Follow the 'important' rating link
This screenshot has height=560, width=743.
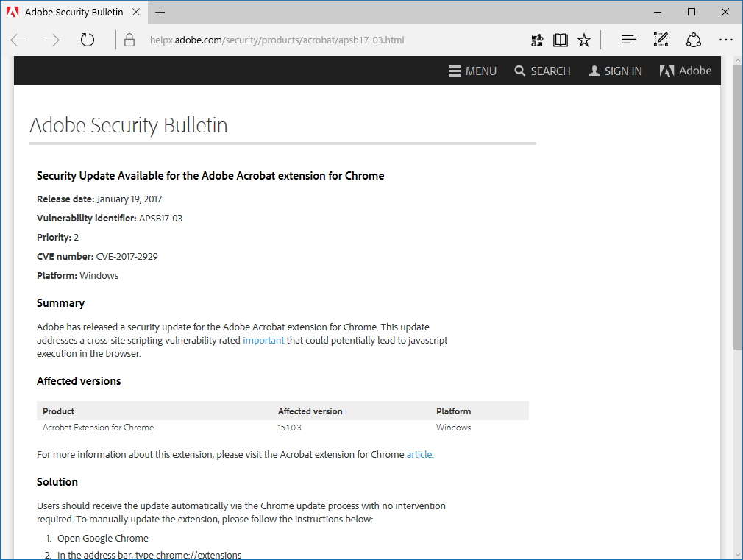point(263,341)
